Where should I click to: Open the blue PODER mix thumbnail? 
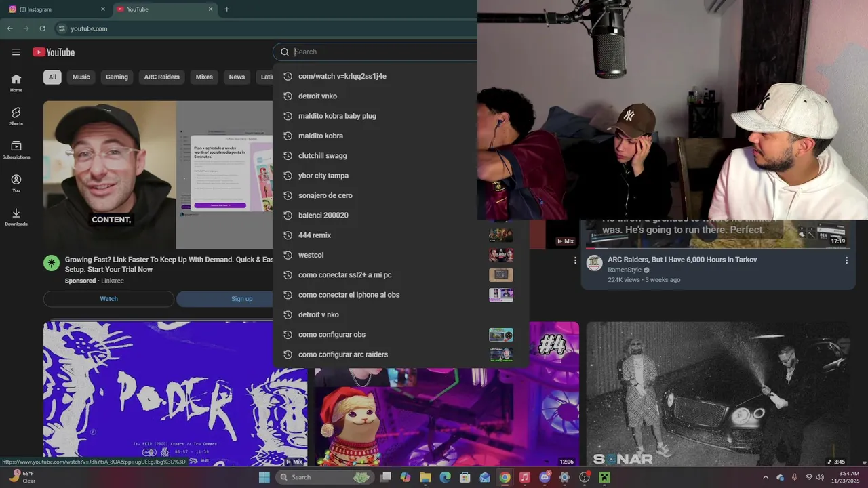(x=175, y=394)
